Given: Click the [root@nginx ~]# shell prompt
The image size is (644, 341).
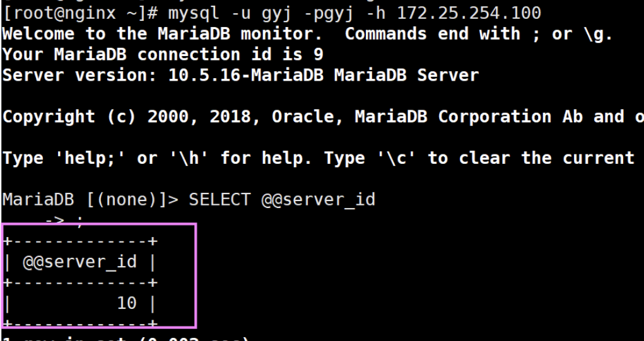Looking at the screenshot, I should pos(80,13).
